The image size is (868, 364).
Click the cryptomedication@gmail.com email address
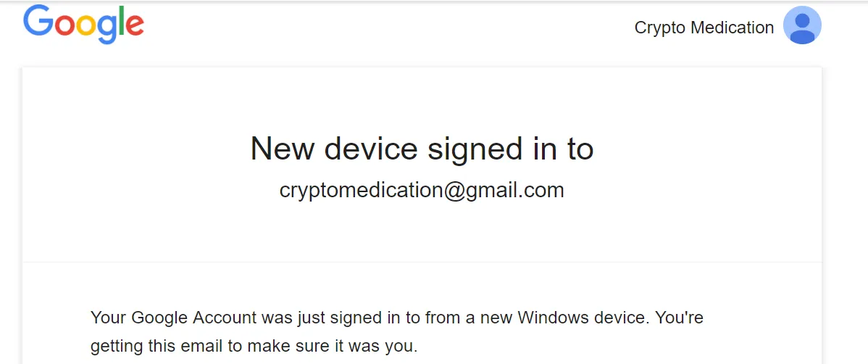pos(422,190)
